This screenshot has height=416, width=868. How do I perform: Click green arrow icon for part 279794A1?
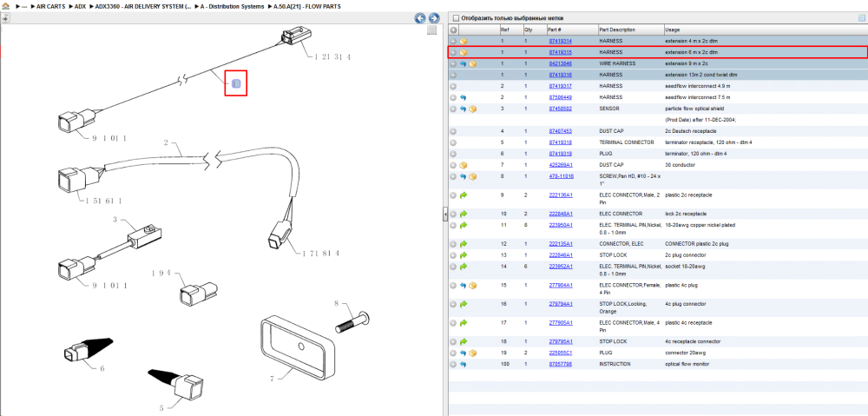click(464, 304)
